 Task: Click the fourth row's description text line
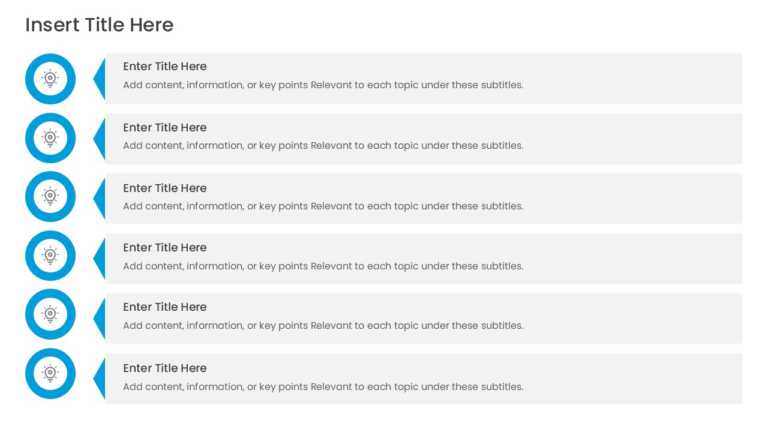(323, 266)
